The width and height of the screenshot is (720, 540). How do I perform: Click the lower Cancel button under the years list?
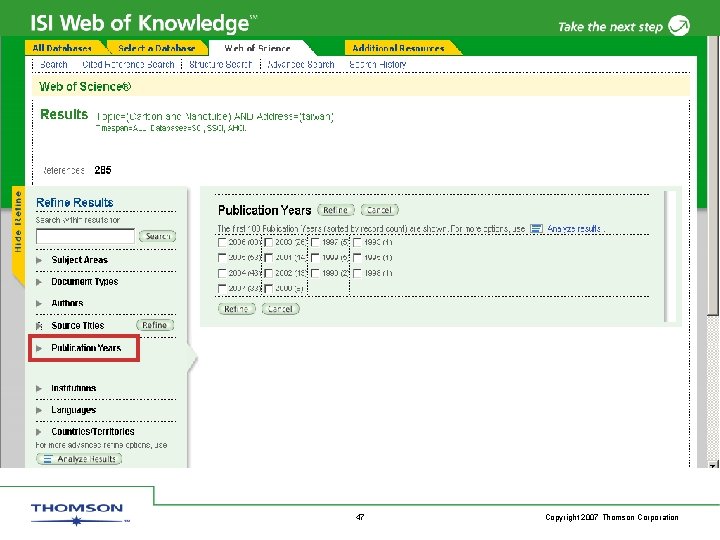click(281, 309)
